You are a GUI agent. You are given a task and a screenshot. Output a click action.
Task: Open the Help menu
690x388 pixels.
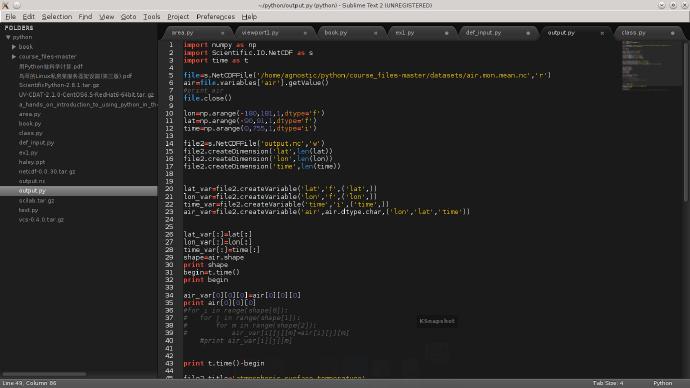coord(249,17)
